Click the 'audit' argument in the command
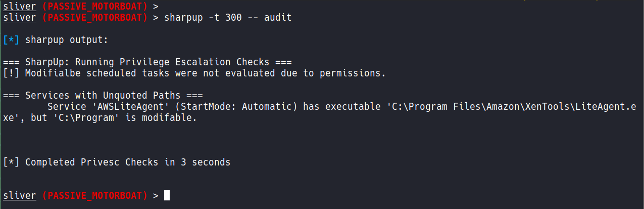 (x=278, y=18)
